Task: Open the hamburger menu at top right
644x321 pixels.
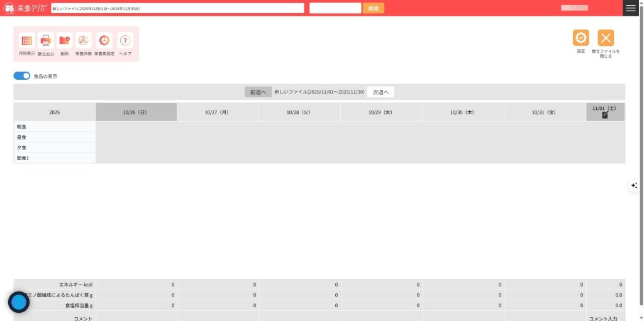Action: tap(631, 8)
